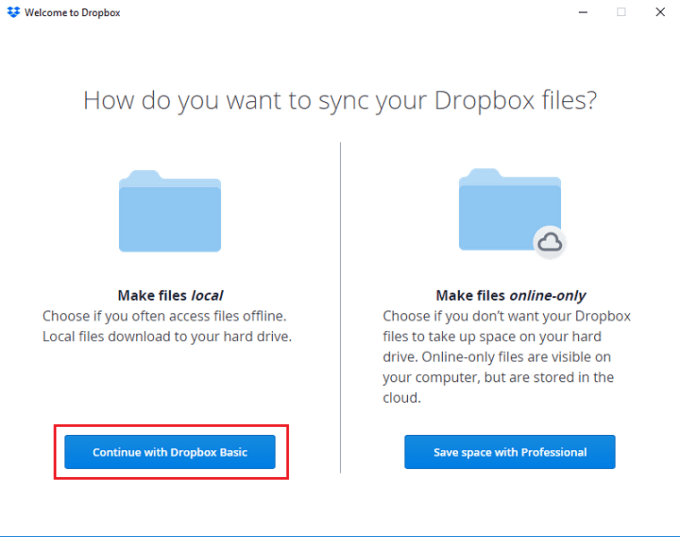Click the disabled maximize window button
This screenshot has height=537, width=680.
[x=621, y=12]
